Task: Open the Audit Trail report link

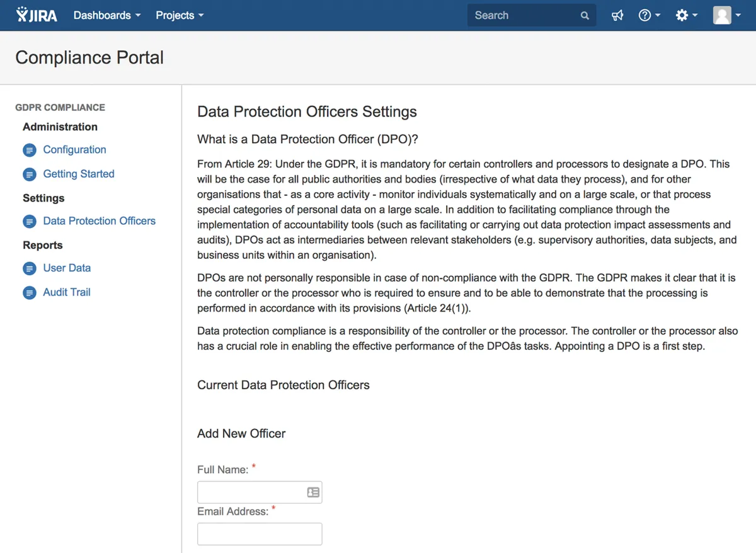Action: tap(67, 292)
